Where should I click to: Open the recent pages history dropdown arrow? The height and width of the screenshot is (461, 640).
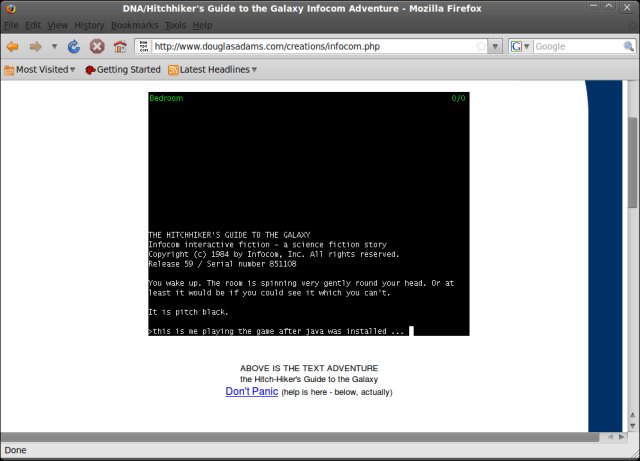point(54,47)
